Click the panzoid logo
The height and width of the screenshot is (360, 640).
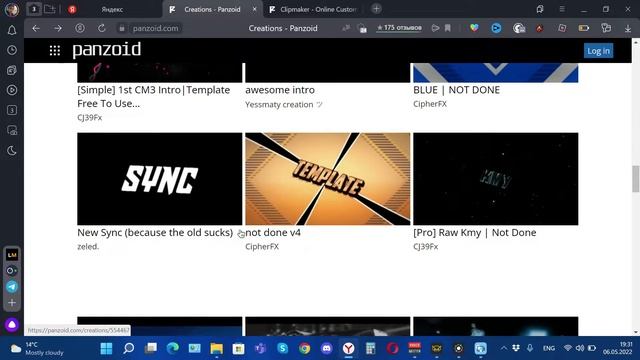pos(107,50)
